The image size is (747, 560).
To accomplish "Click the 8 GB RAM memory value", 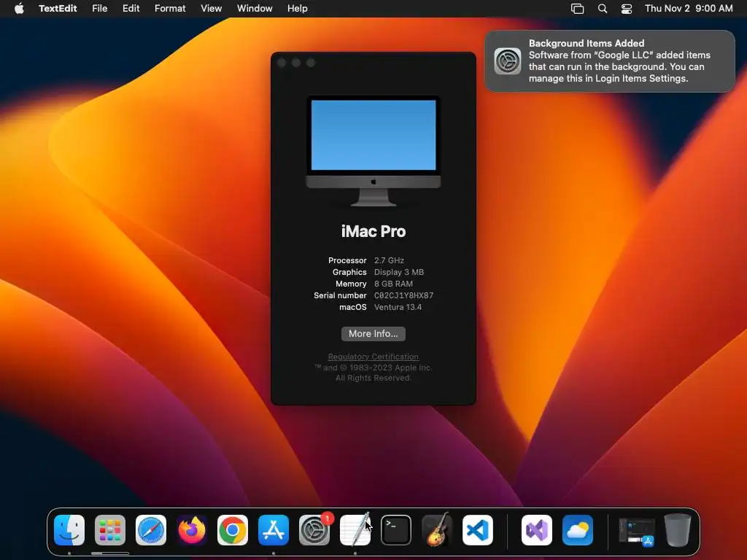I will coord(393,284).
